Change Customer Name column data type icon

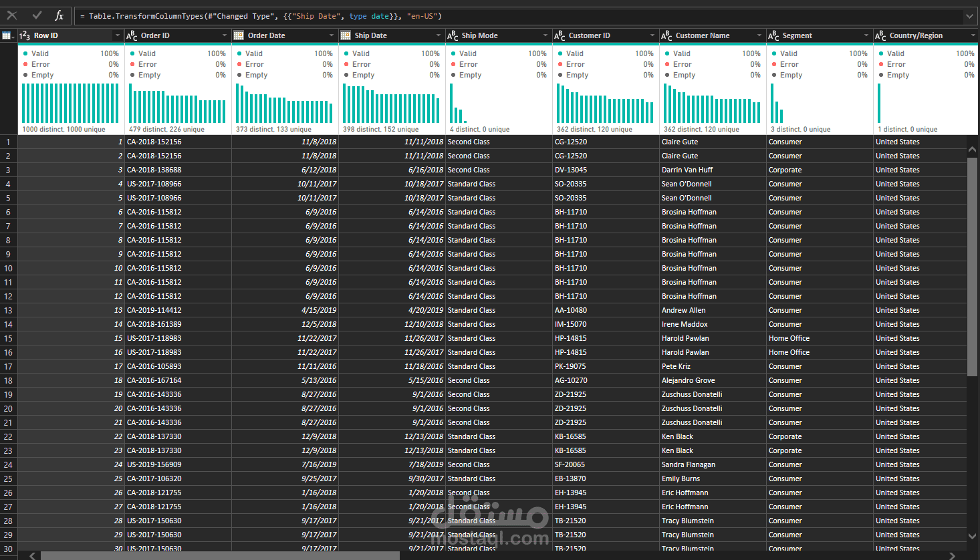pos(666,35)
